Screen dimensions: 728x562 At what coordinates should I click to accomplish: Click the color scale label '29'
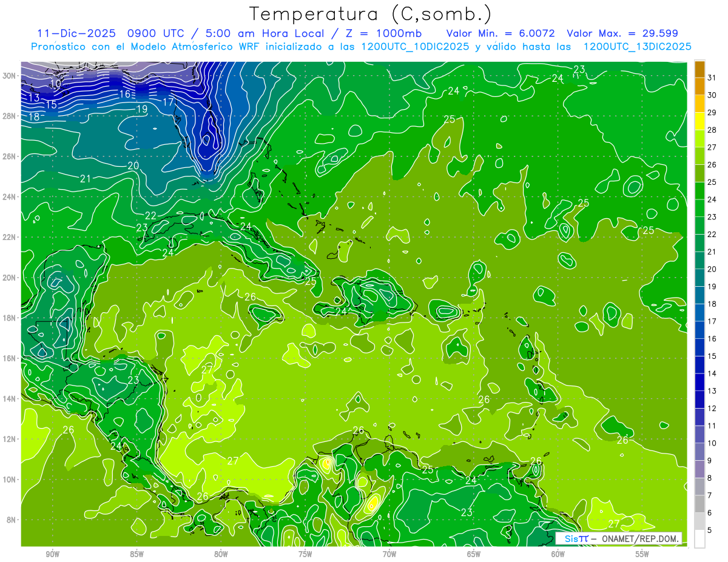click(712, 113)
